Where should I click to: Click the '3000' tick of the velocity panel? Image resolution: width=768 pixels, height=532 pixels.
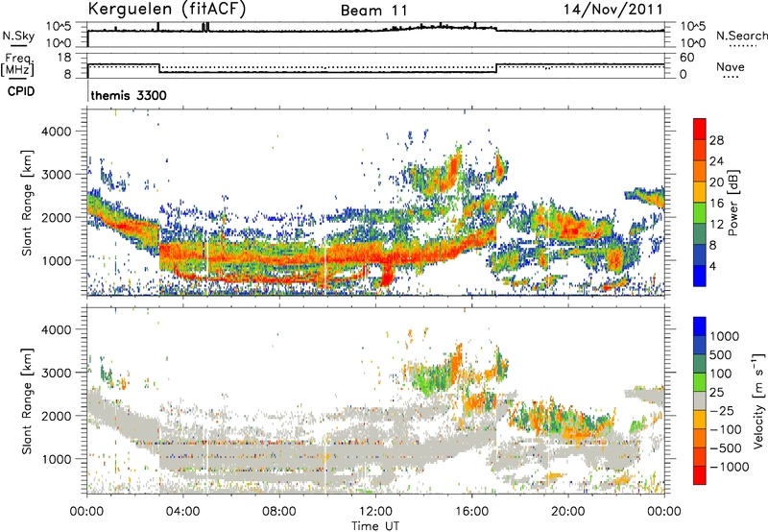56,373
